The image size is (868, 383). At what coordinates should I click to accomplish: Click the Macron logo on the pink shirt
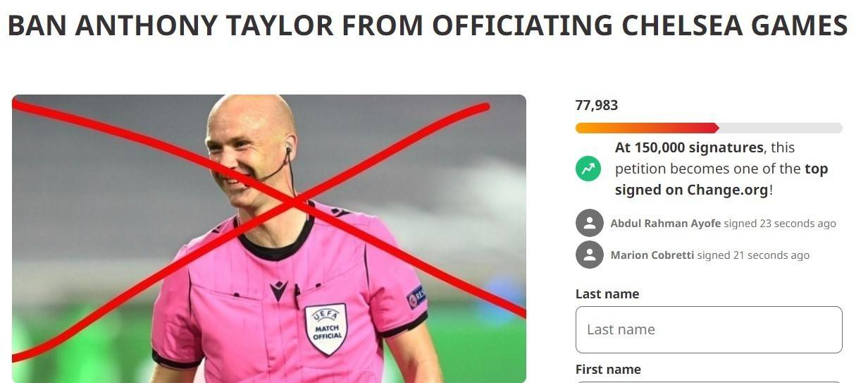point(279,290)
